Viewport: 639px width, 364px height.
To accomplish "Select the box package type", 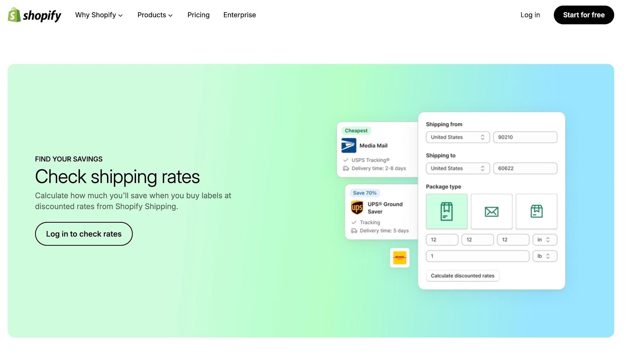I will pyautogui.click(x=536, y=212).
